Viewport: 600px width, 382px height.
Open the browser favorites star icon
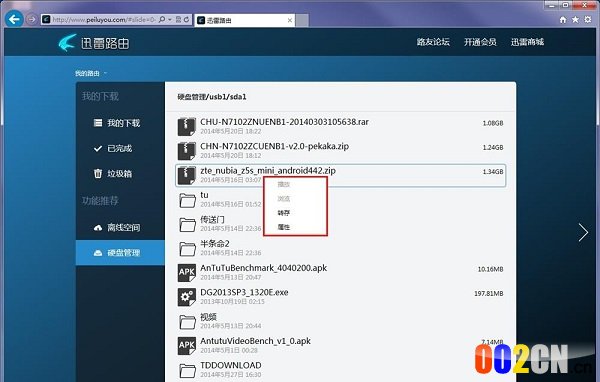pos(575,20)
